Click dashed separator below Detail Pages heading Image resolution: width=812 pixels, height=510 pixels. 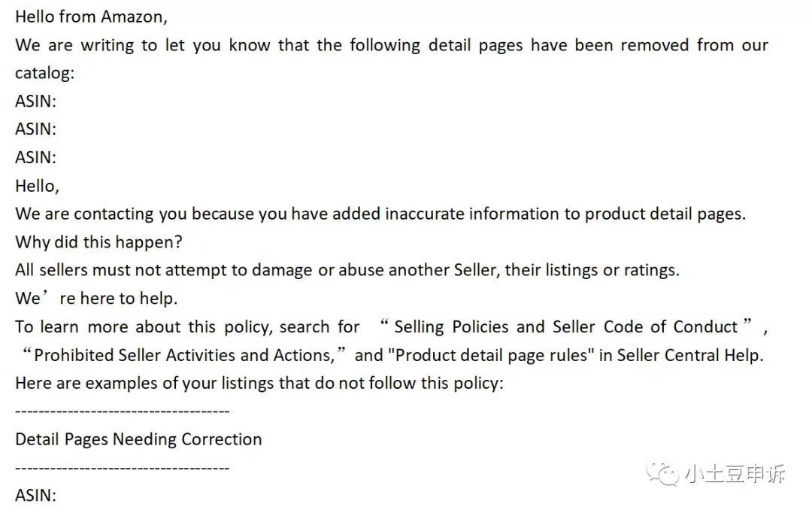[123, 469]
